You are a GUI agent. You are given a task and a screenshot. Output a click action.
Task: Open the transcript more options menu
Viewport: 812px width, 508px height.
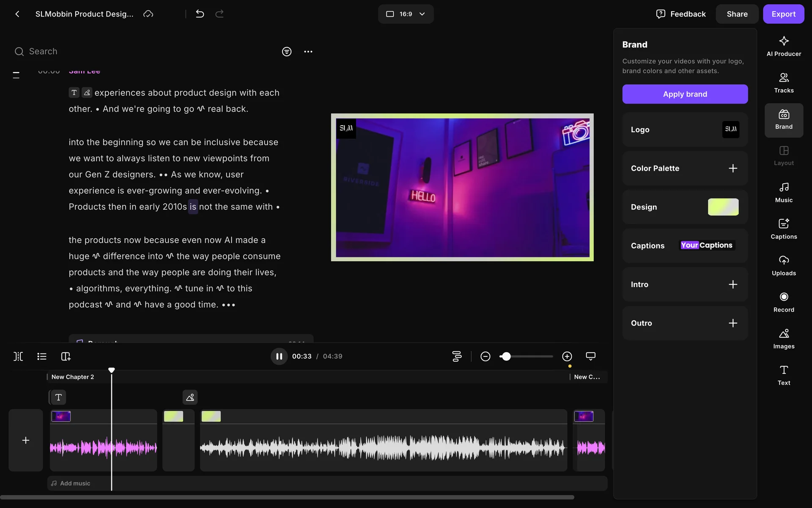(x=308, y=52)
